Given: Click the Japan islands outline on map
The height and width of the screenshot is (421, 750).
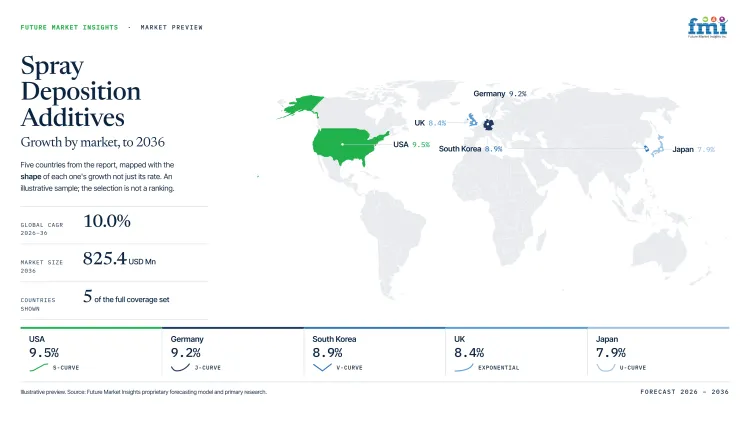Looking at the screenshot, I should pos(658,146).
